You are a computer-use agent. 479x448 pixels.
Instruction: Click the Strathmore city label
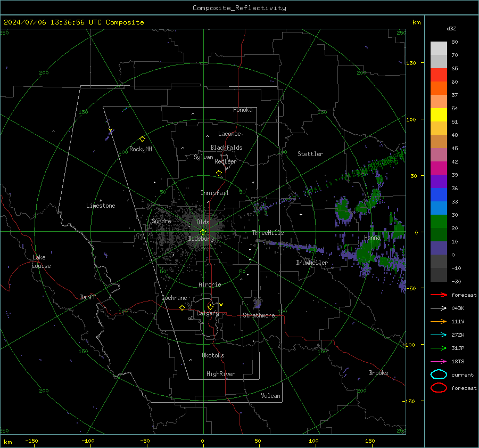pos(259,315)
